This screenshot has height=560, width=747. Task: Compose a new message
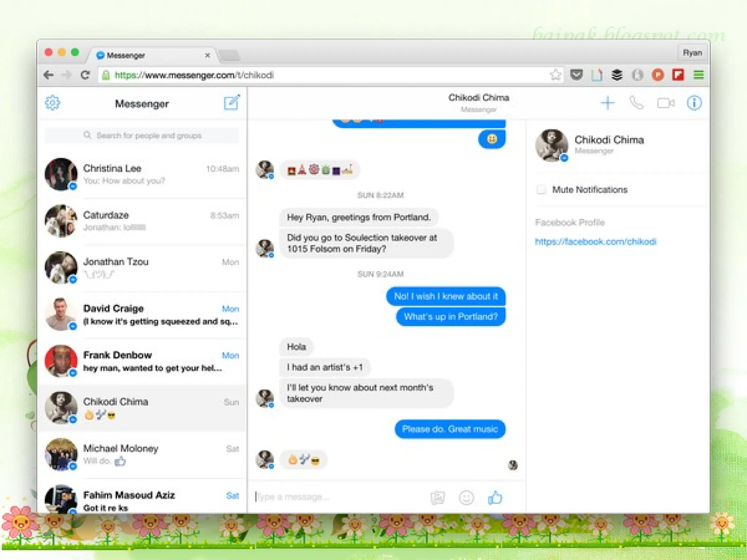232,103
